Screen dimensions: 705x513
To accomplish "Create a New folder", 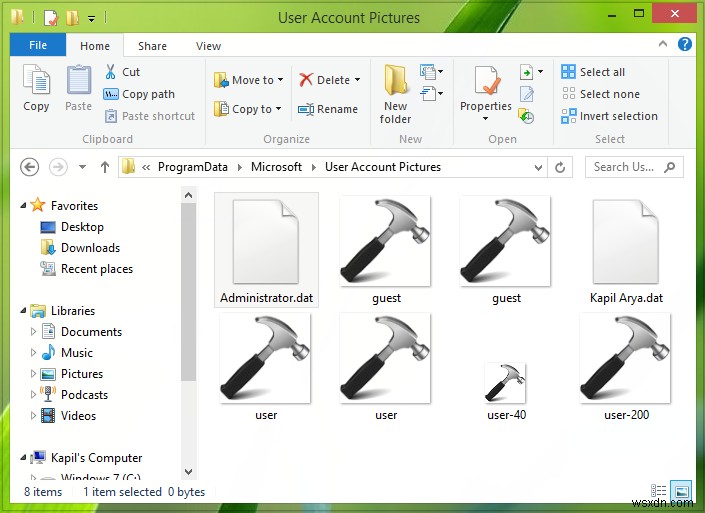I will point(395,94).
